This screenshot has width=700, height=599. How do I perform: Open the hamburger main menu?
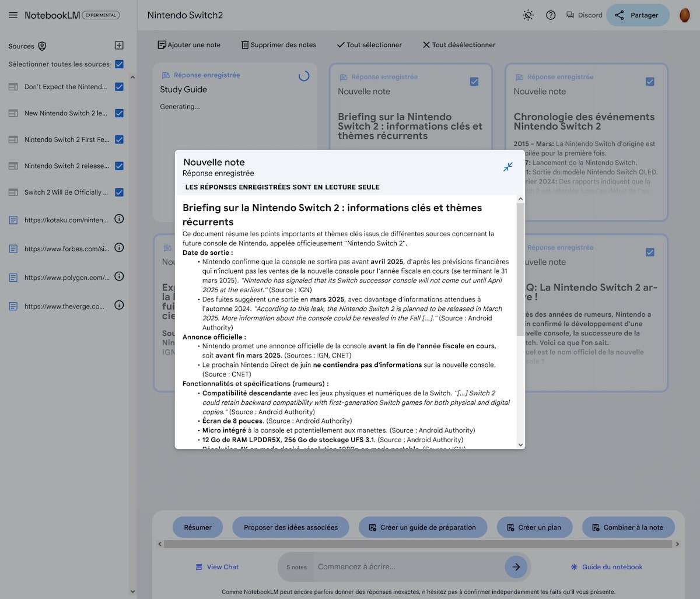coord(13,15)
